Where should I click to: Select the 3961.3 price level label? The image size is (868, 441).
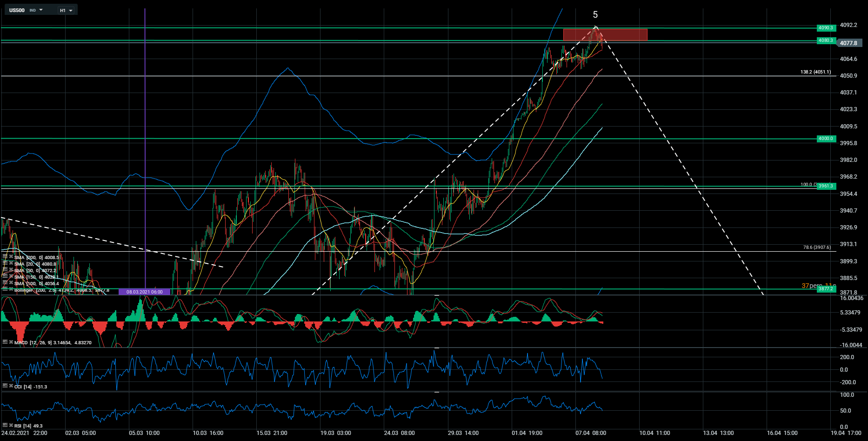pyautogui.click(x=826, y=186)
